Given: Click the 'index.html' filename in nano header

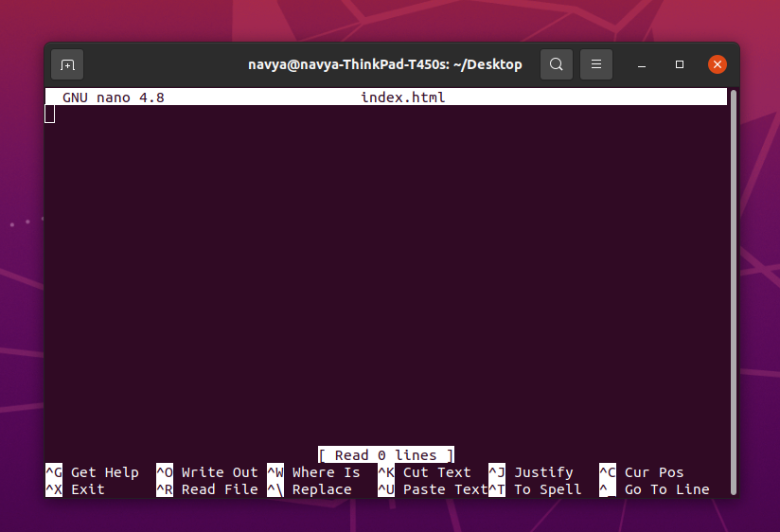Looking at the screenshot, I should pos(403,98).
